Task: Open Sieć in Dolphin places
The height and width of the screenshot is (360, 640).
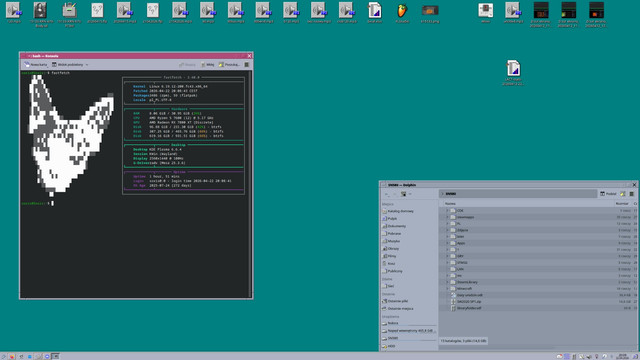Action: [388, 286]
